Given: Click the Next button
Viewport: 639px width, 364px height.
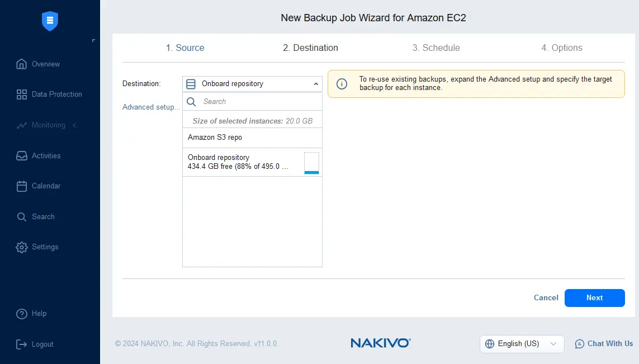Looking at the screenshot, I should tap(595, 298).
